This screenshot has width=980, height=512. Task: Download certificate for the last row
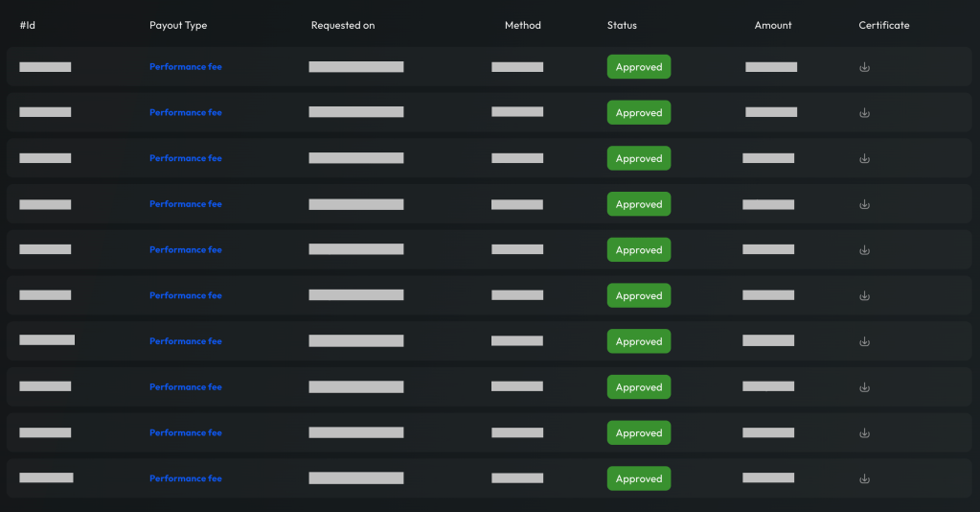coord(864,478)
